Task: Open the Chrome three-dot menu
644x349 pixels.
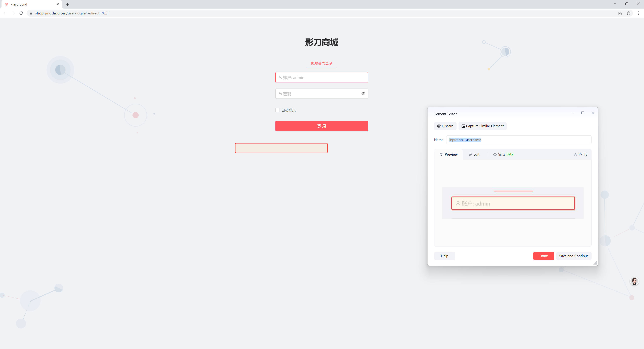Action: point(638,13)
